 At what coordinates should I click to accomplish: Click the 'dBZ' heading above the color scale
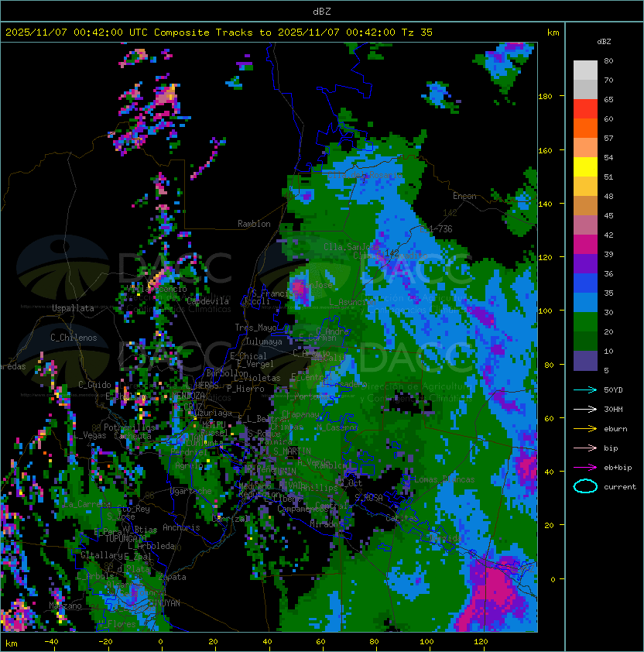(x=604, y=42)
